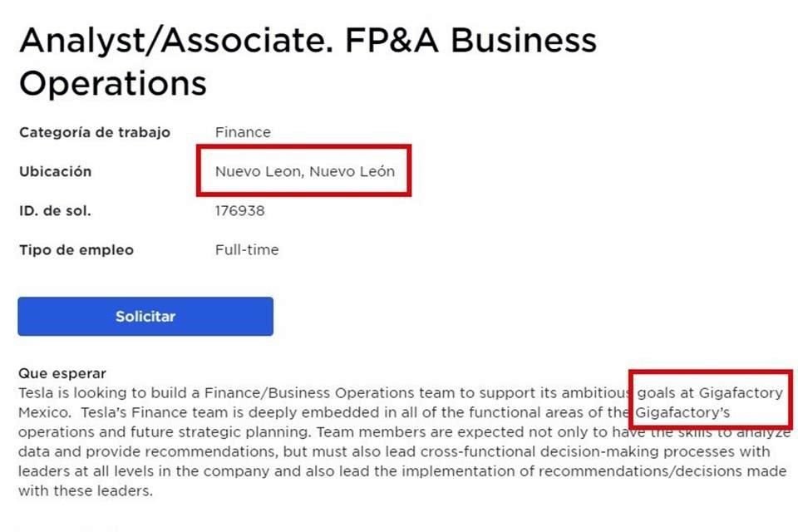This screenshot has width=798, height=532.
Task: Click the Que esperar section heading
Action: coord(62,374)
